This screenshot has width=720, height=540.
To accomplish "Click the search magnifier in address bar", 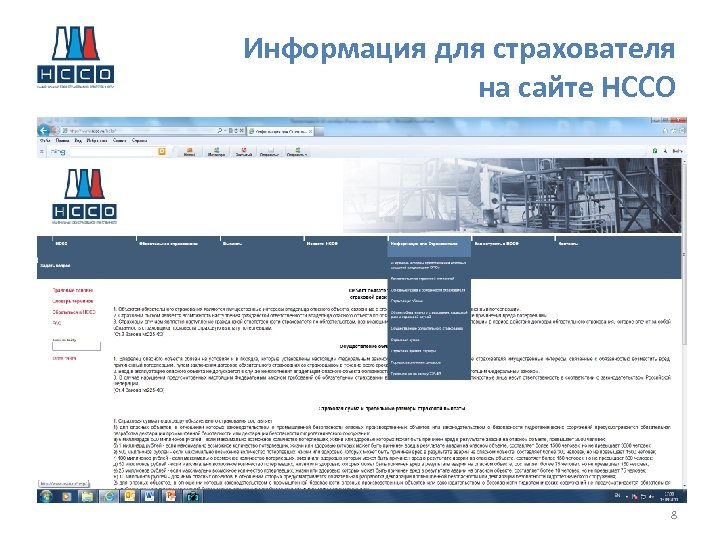I will [220, 131].
